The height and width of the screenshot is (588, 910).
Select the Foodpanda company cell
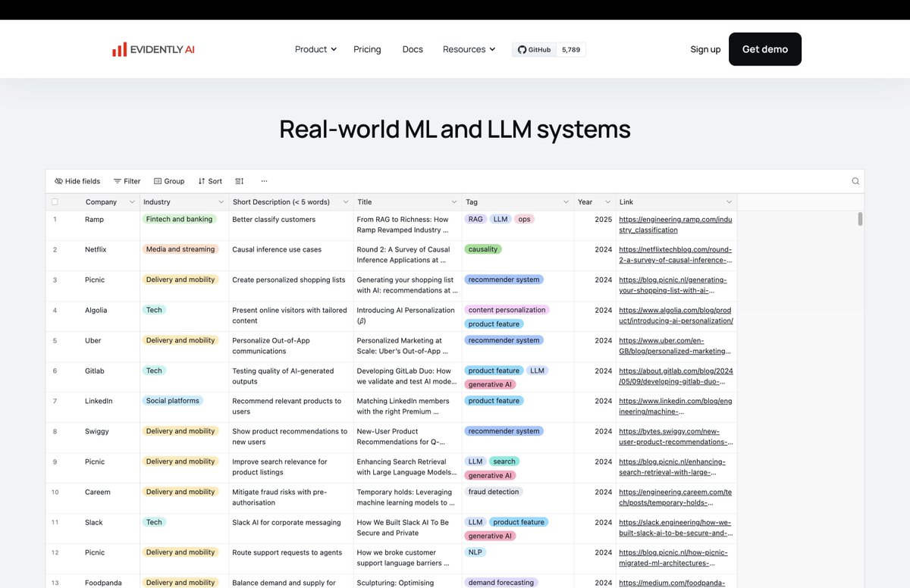[102, 583]
